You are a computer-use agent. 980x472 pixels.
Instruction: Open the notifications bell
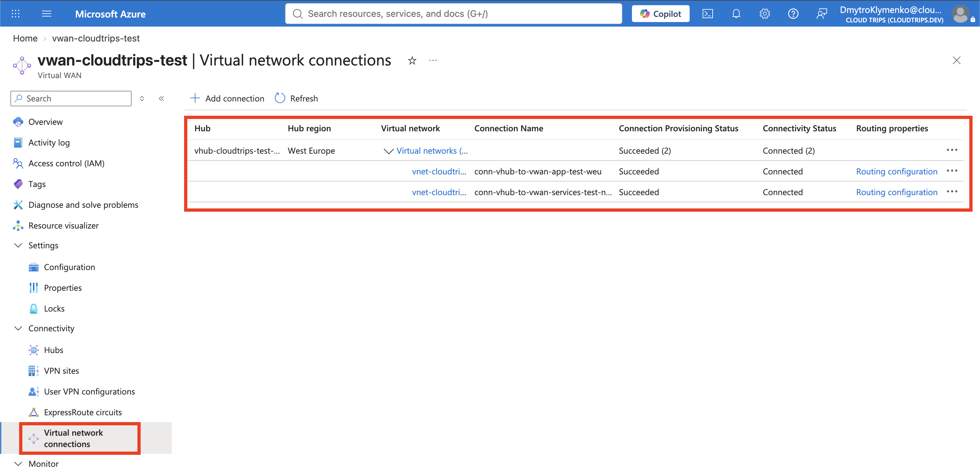pyautogui.click(x=736, y=14)
